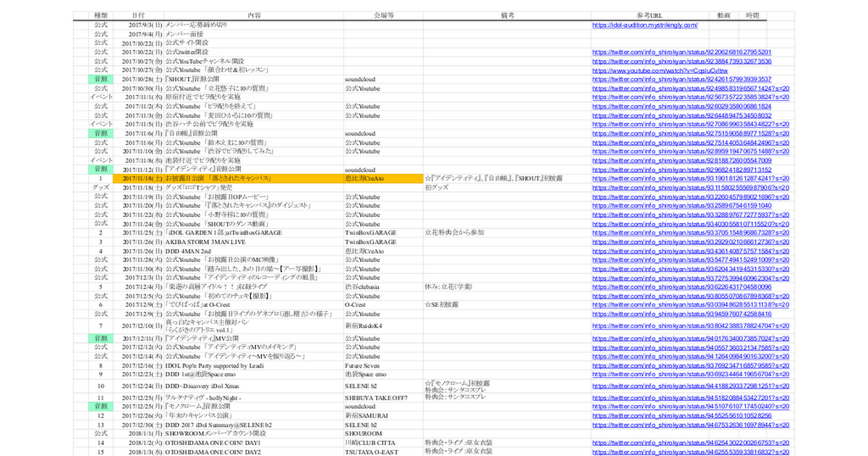This screenshot has width=868, height=456.
Task: Select the 日付 column header
Action: pos(138,15)
